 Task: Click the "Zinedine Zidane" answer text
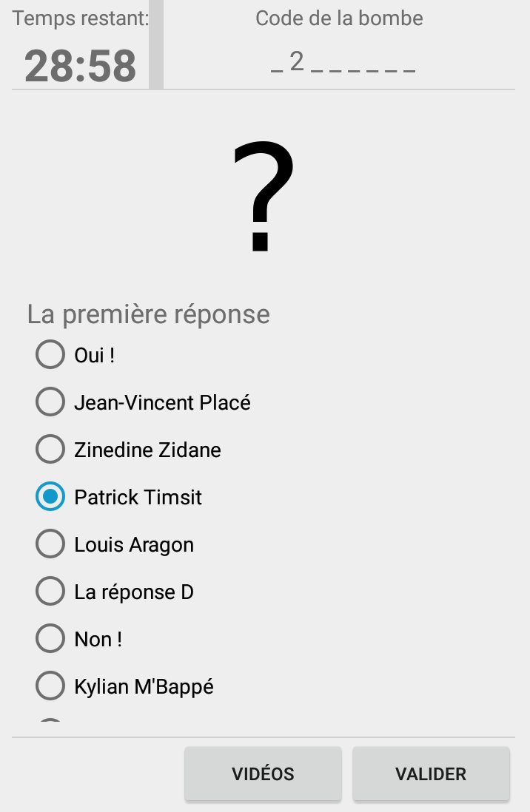pos(148,450)
